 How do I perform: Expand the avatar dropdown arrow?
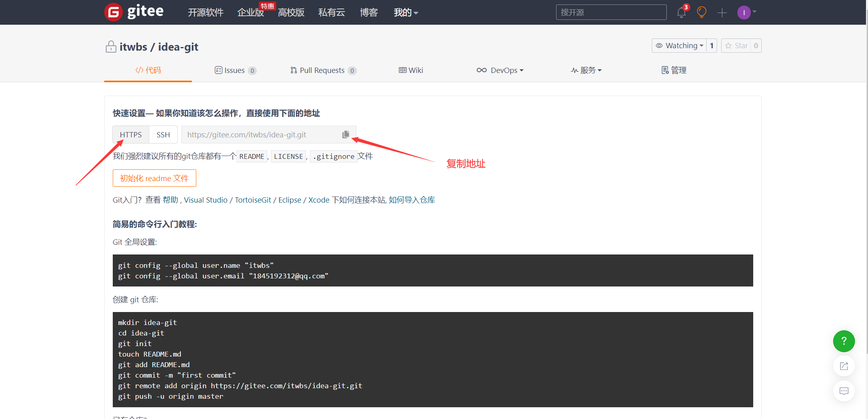tap(754, 12)
